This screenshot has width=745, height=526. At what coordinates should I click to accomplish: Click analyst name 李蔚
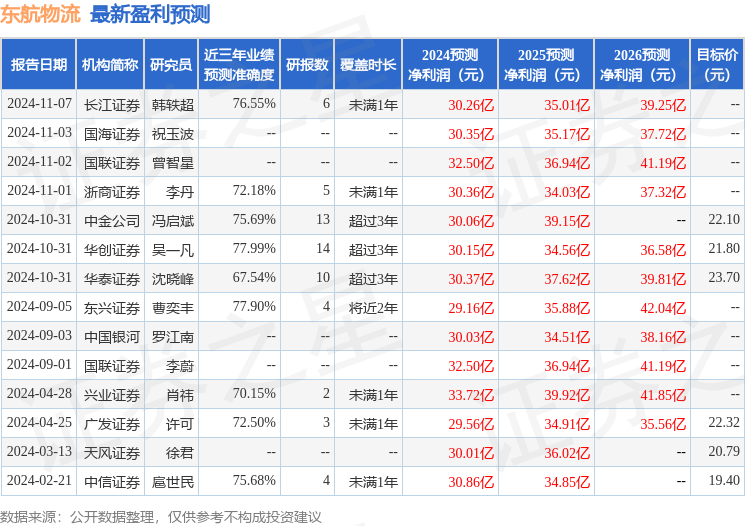coord(180,366)
